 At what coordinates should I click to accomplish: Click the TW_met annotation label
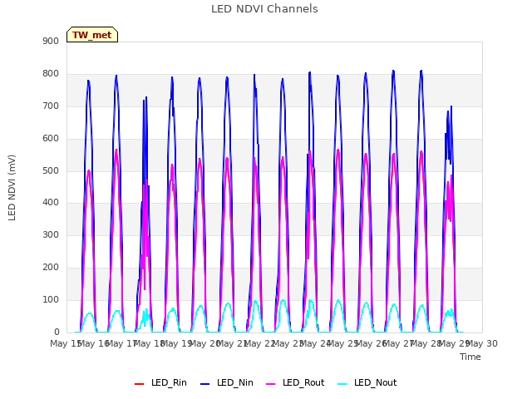pyautogui.click(x=92, y=35)
